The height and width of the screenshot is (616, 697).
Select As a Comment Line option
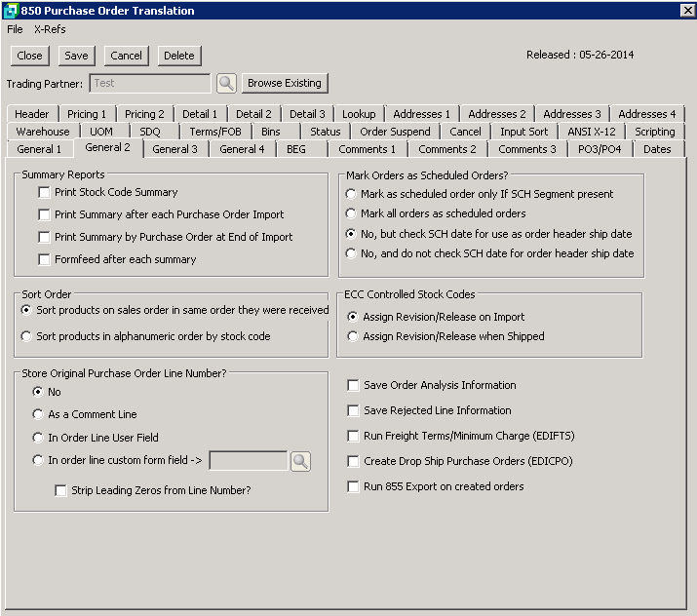click(x=38, y=415)
